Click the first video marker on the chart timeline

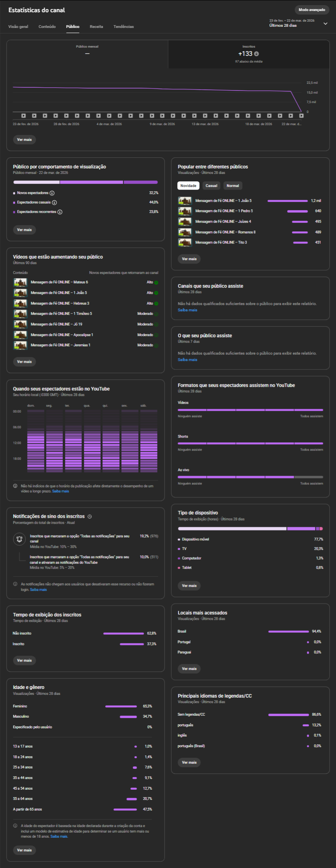(x=24, y=116)
